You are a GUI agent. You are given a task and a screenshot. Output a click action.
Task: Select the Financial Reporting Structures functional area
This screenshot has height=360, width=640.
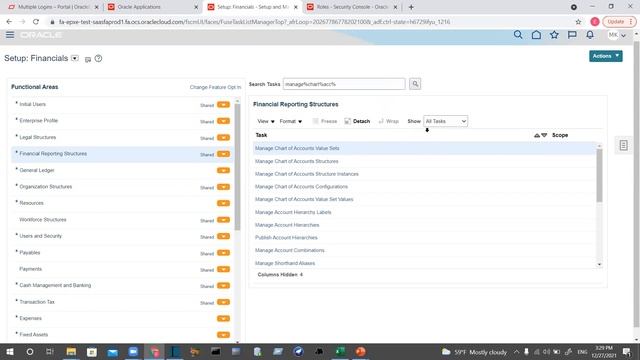[53, 154]
